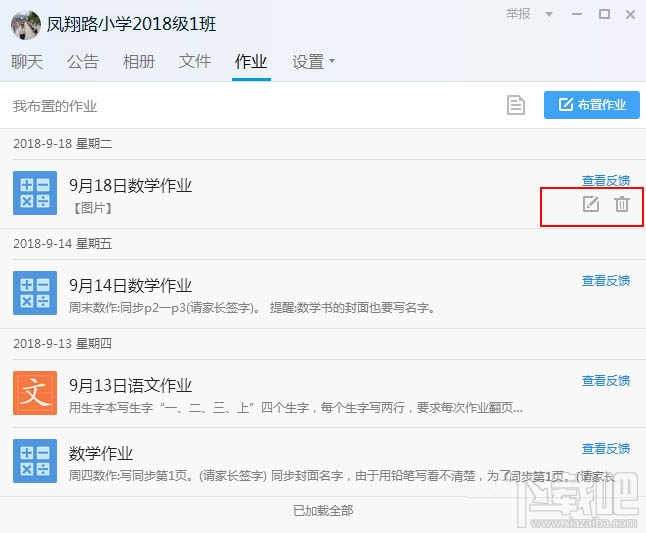
Task: Switch to the 公告 tab
Action: coord(83,62)
